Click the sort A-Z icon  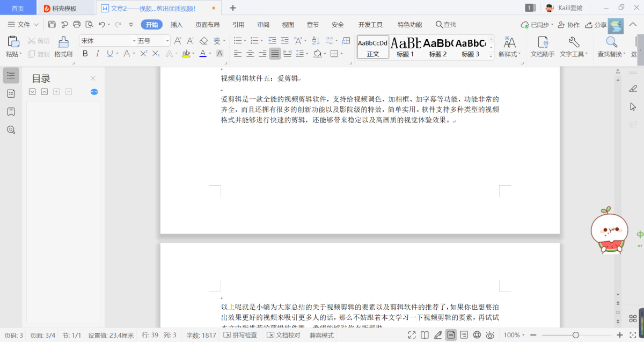click(x=316, y=41)
